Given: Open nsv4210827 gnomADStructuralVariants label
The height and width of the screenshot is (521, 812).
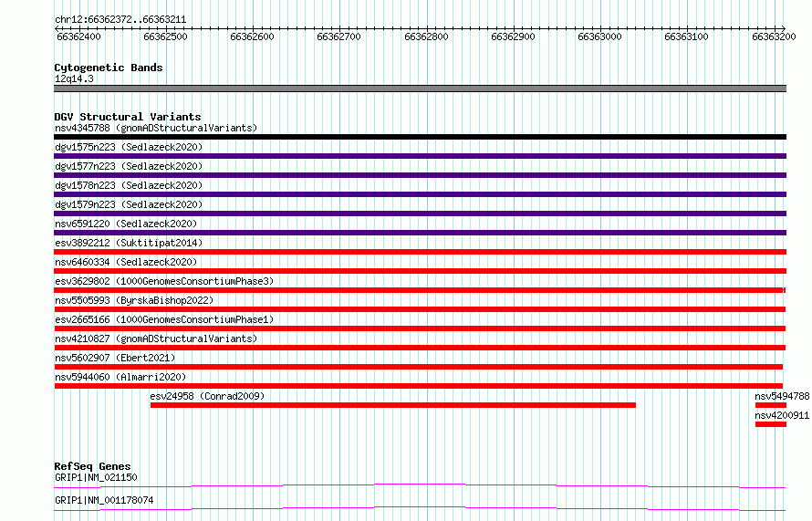Looking at the screenshot, I should [156, 339].
